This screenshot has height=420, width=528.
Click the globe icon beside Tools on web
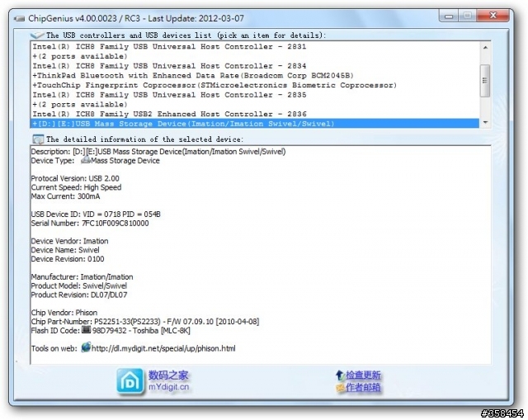point(86,347)
